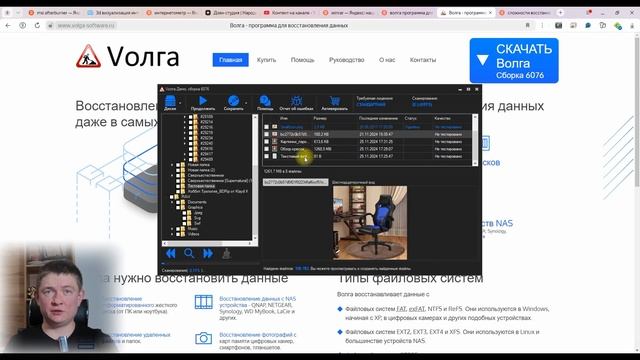The width and height of the screenshot is (640, 360).
Task: Click the Восстановление данных с NAS link
Action: click(x=258, y=299)
